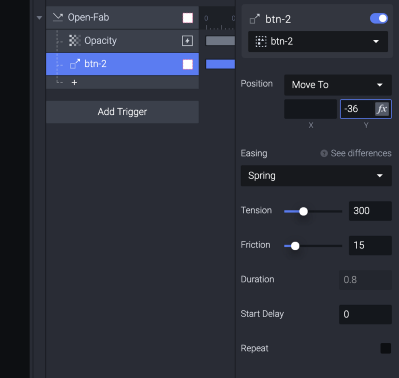Viewport: 399px width, 378px height.
Task: Open the See differences link
Action: pos(361,153)
